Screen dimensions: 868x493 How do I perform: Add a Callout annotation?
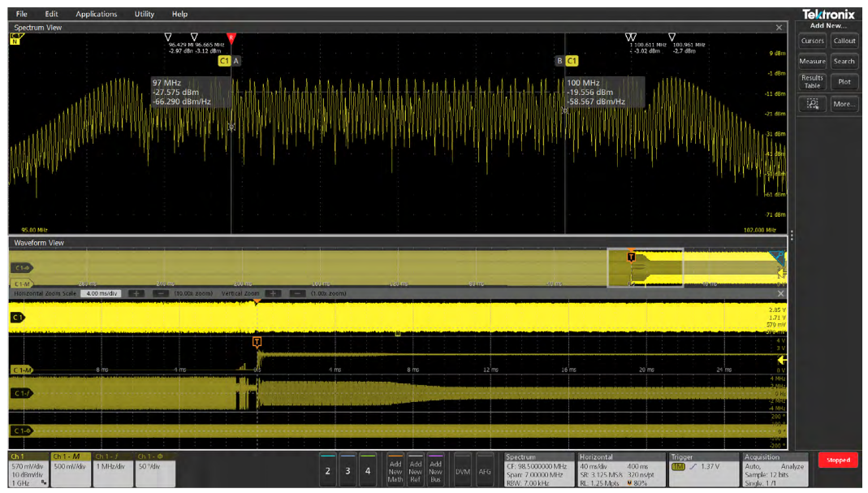click(844, 41)
